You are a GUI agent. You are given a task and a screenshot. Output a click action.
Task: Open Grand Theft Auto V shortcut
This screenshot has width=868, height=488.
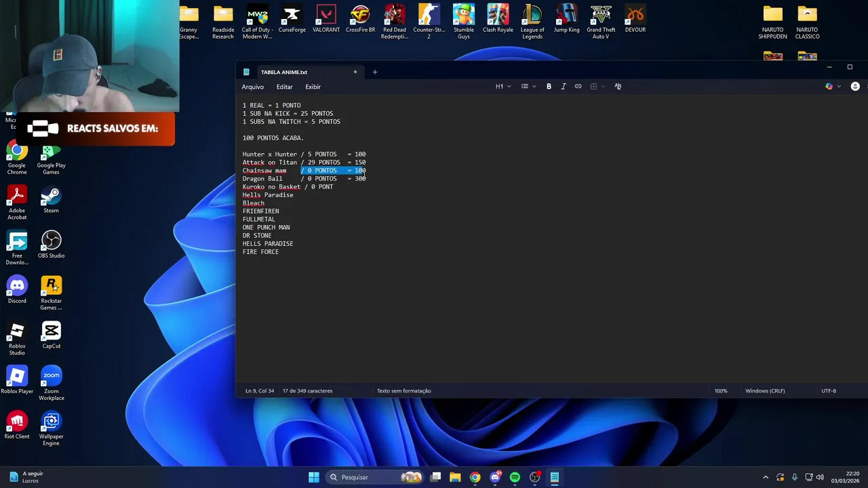pyautogui.click(x=601, y=22)
